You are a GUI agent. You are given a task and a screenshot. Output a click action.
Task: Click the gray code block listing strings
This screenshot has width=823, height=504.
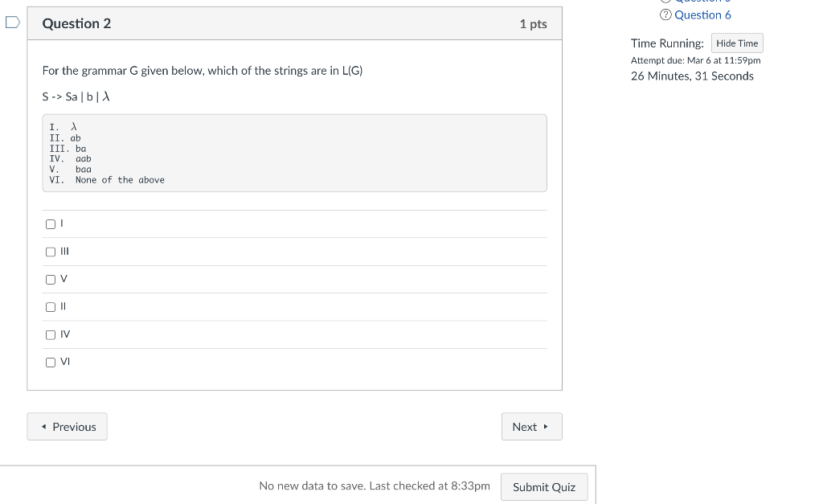(294, 153)
